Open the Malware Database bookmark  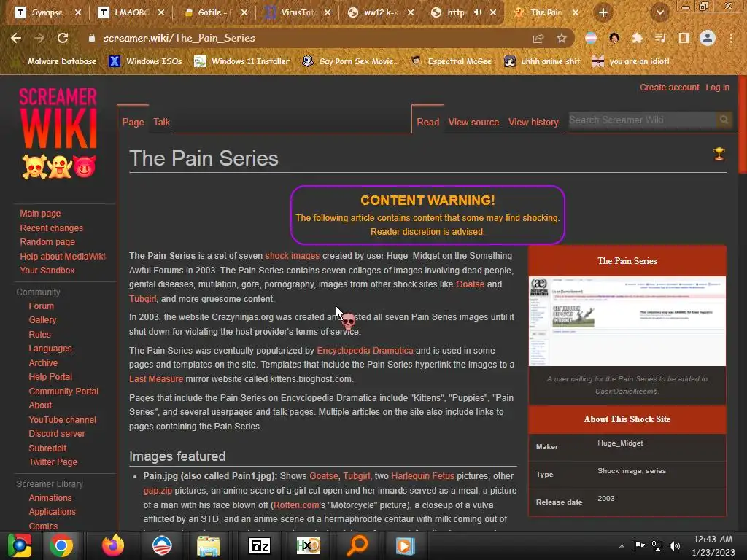57,61
